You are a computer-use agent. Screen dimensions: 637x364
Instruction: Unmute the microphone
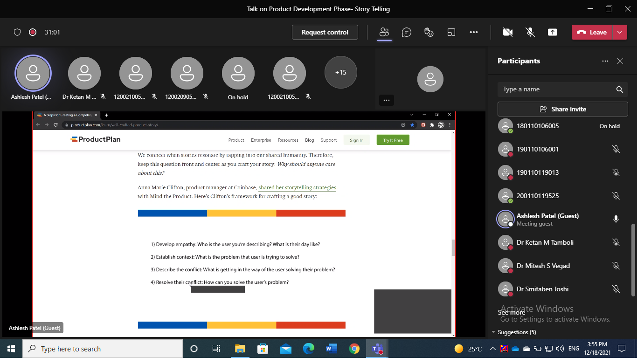click(x=530, y=32)
